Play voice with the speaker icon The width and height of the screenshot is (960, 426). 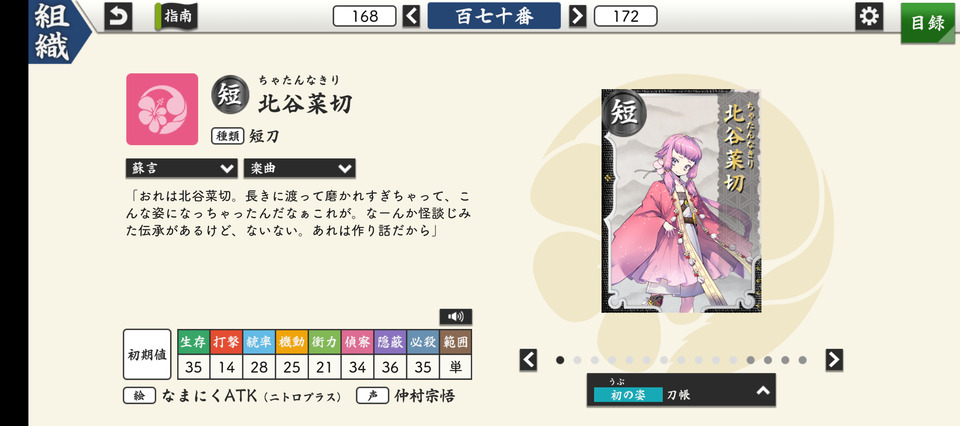coord(456,316)
